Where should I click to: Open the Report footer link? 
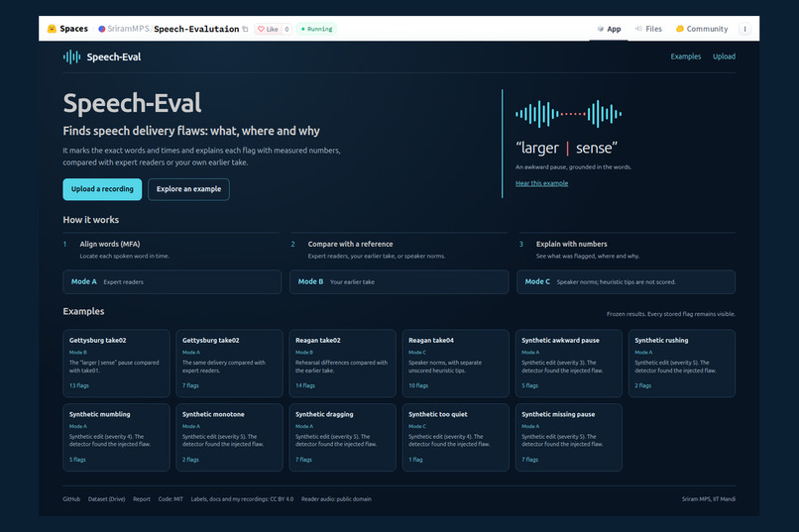pyautogui.click(x=142, y=499)
